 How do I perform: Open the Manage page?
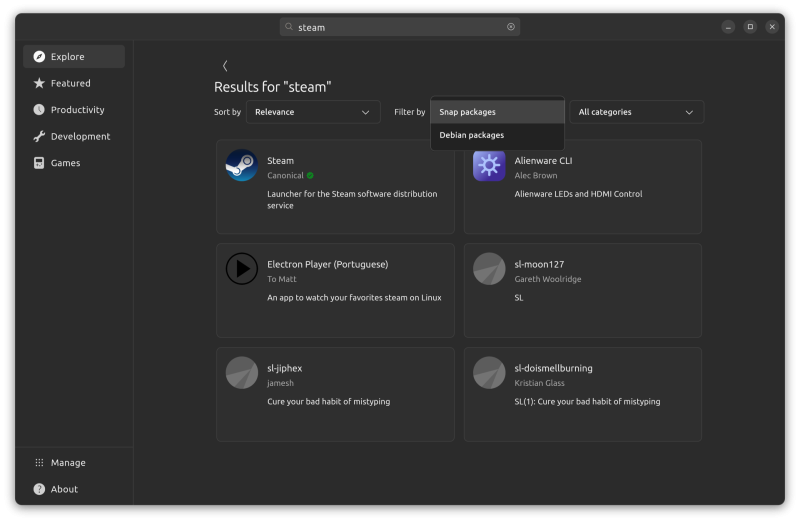pyautogui.click(x=68, y=463)
